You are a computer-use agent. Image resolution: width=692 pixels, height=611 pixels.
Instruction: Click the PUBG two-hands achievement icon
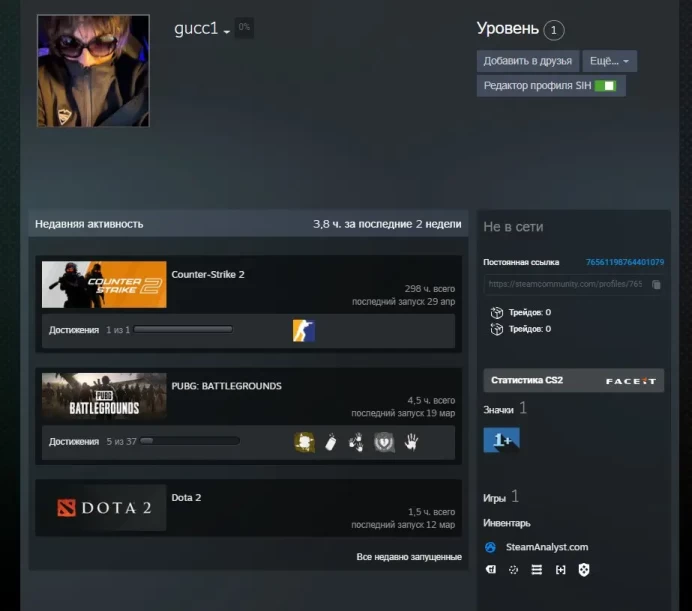click(357, 442)
